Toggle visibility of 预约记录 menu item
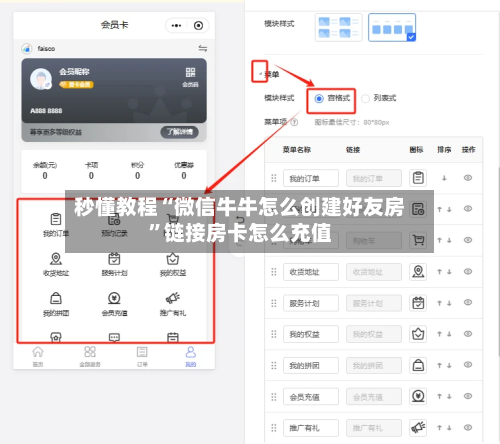 [x=468, y=209]
